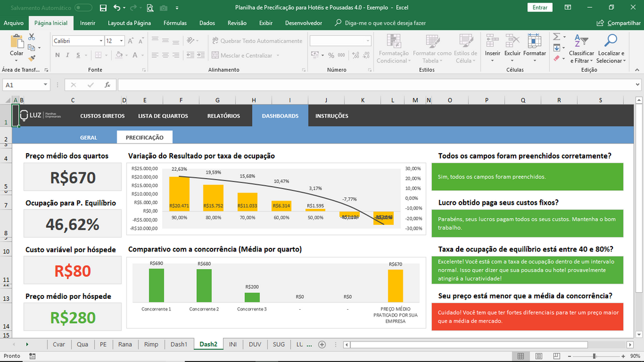
Task: Expand the font size dropdown
Action: tap(122, 41)
